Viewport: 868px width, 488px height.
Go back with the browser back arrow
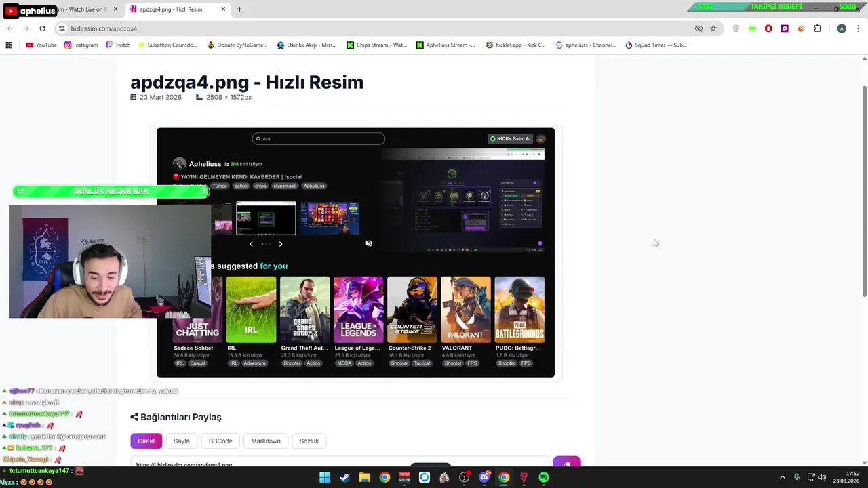coord(9,28)
